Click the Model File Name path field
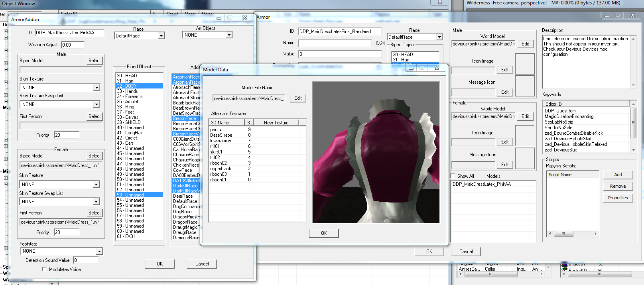 click(248, 98)
